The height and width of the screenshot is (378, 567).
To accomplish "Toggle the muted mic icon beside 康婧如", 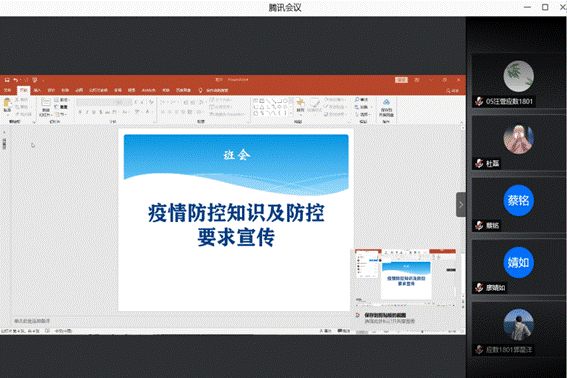I will coord(479,288).
